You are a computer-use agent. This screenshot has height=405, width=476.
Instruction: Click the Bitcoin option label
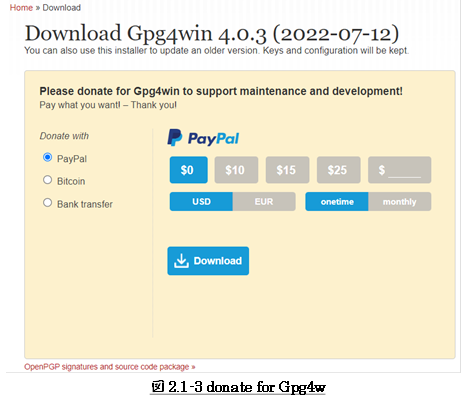(71, 181)
